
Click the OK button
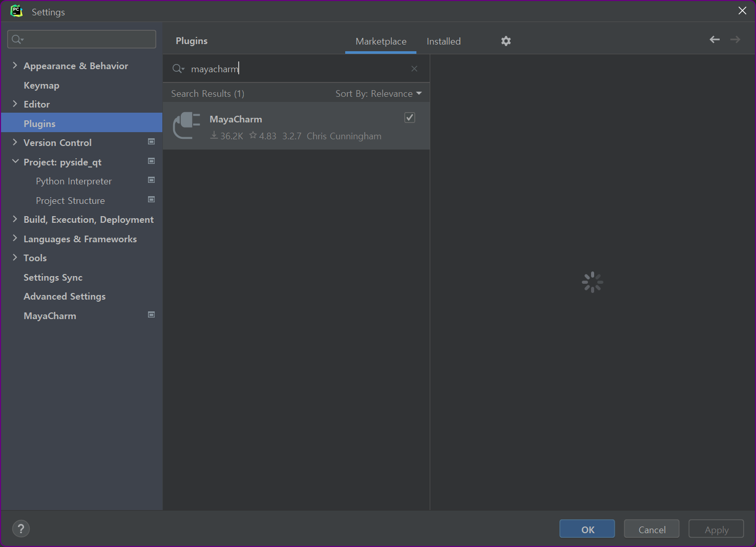(587, 529)
